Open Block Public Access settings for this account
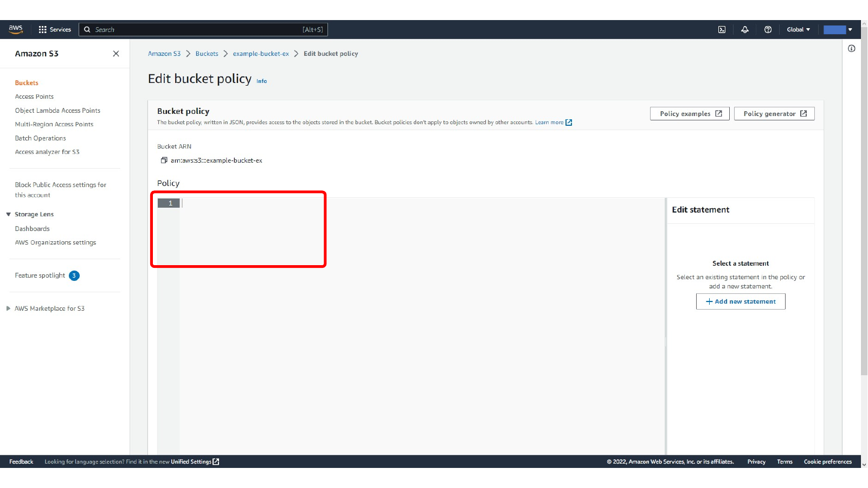 coord(61,190)
